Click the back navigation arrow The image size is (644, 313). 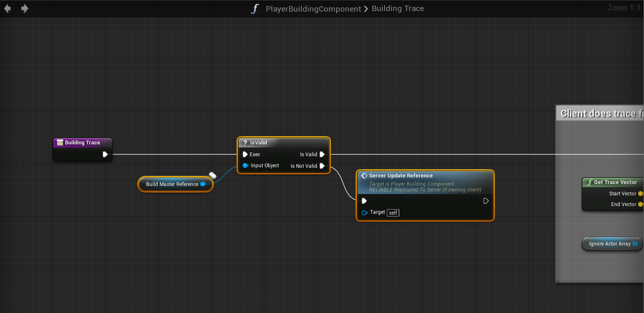(x=7, y=9)
